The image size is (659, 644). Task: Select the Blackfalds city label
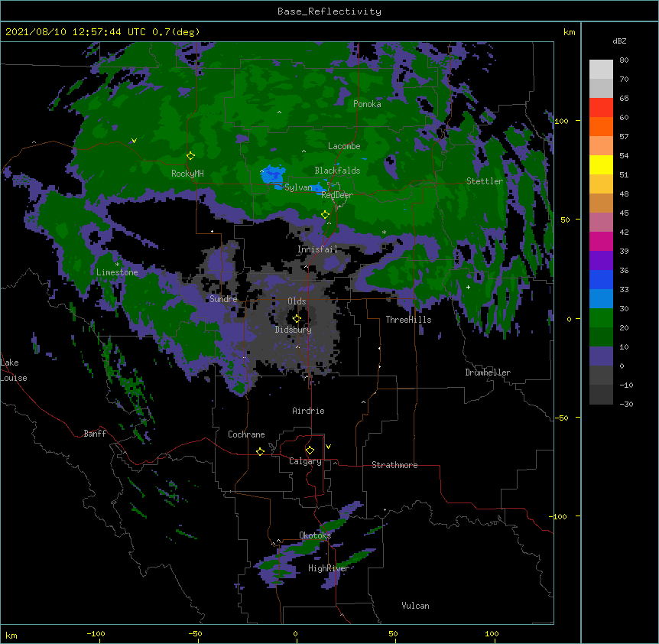pos(337,171)
